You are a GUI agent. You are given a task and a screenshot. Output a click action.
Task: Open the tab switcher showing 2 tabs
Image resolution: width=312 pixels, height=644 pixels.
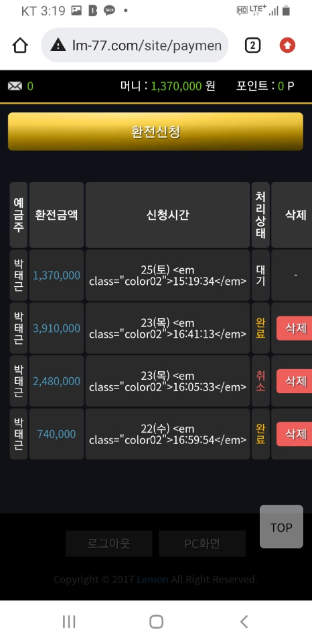point(252,45)
